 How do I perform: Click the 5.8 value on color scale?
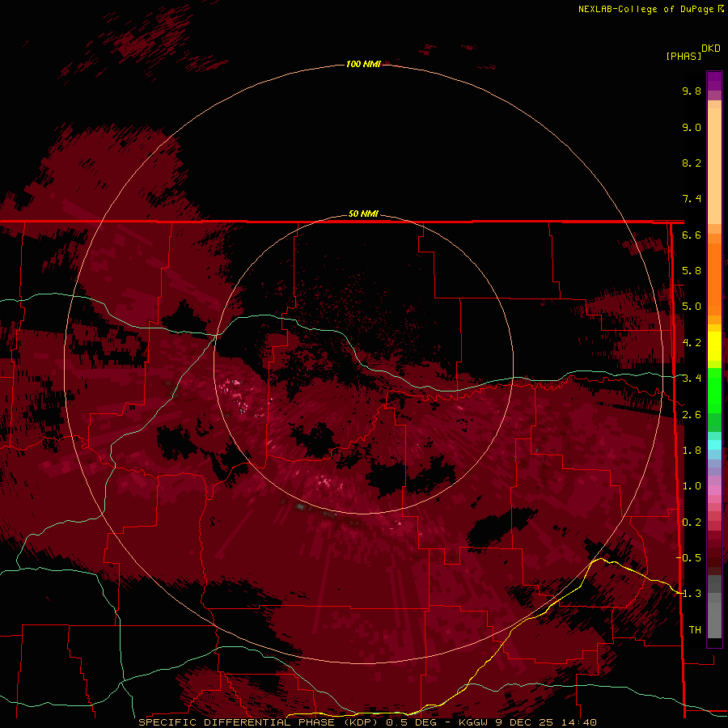692,271
